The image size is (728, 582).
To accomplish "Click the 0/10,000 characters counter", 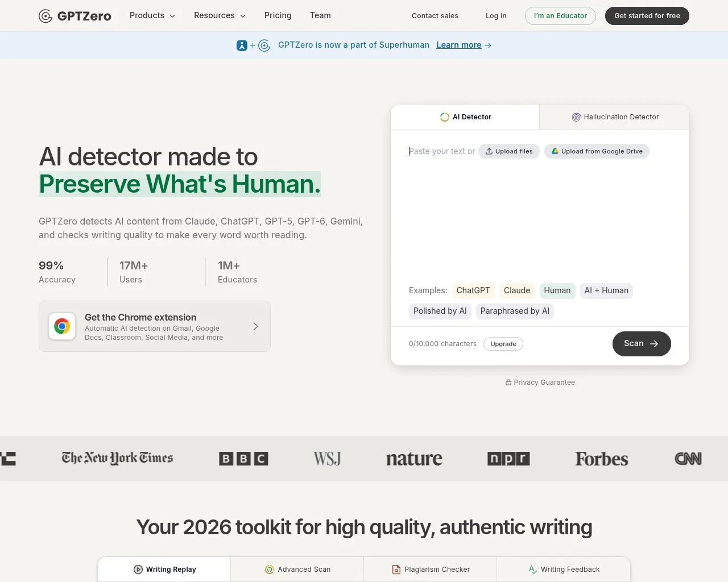I will click(442, 344).
